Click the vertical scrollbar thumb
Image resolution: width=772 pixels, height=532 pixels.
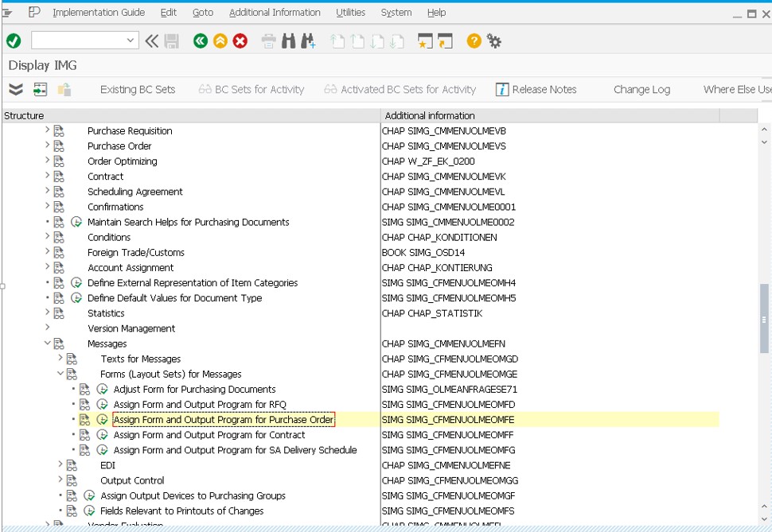(x=764, y=318)
